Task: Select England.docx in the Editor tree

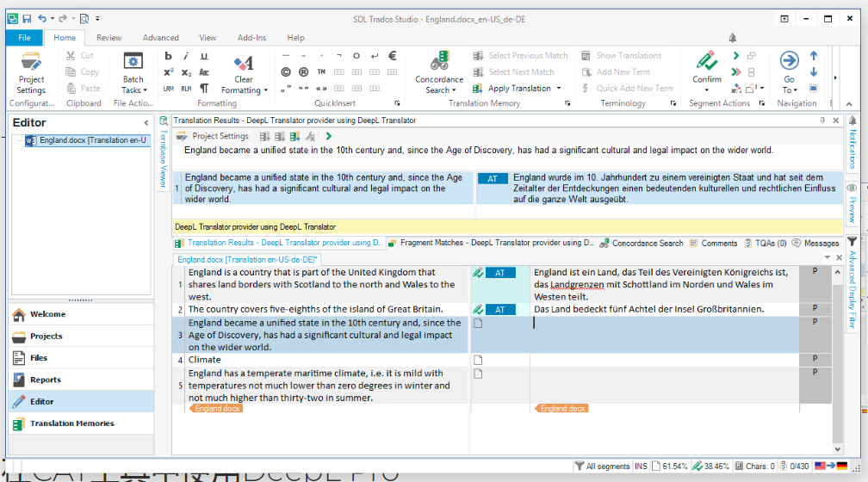Action: 87,140
